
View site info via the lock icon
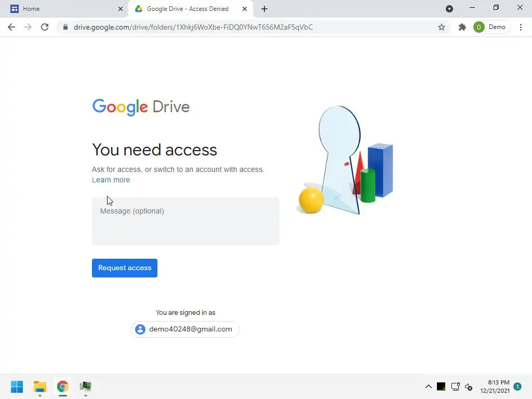(x=65, y=27)
